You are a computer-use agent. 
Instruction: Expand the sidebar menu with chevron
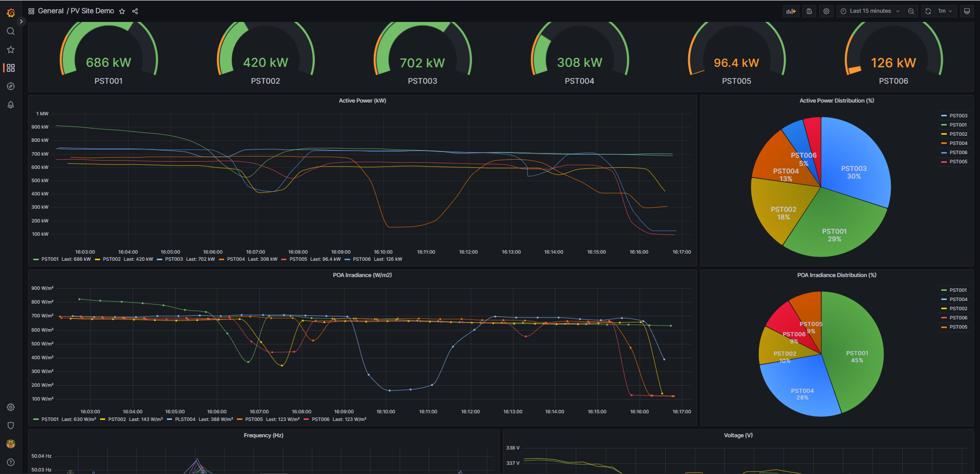21,21
